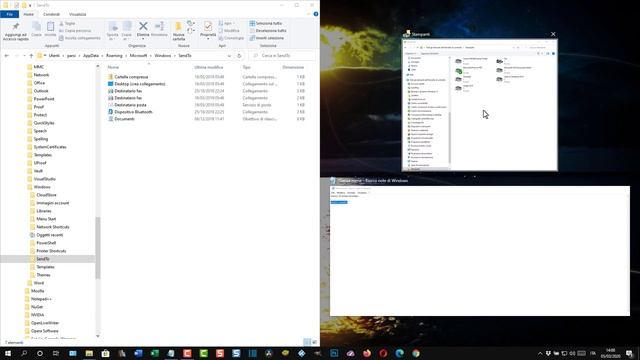
Task: Select Printer Shortcuts folder in tree
Action: tap(51, 251)
